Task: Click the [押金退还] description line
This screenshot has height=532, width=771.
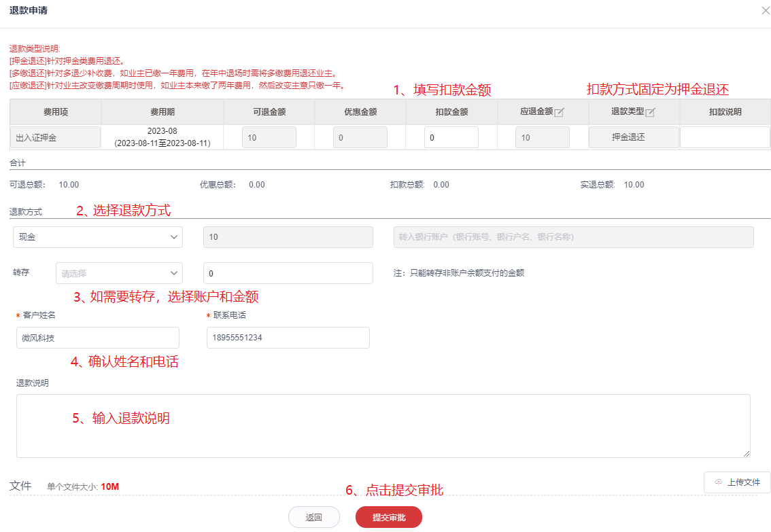Action: (68, 61)
